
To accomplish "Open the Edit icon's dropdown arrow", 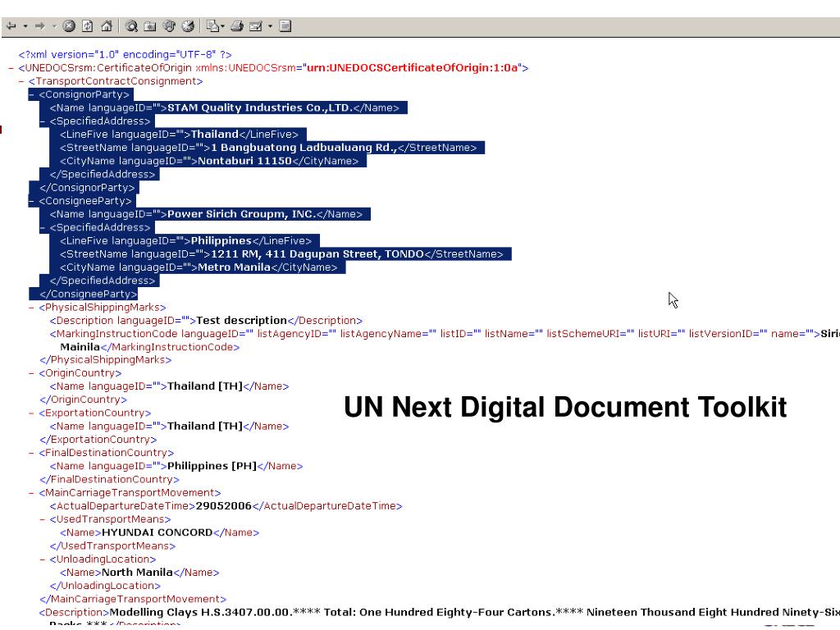I will [270, 25].
